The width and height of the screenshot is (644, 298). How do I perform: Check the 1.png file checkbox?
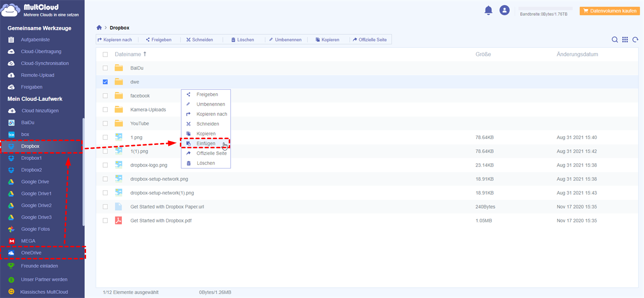pyautogui.click(x=105, y=137)
